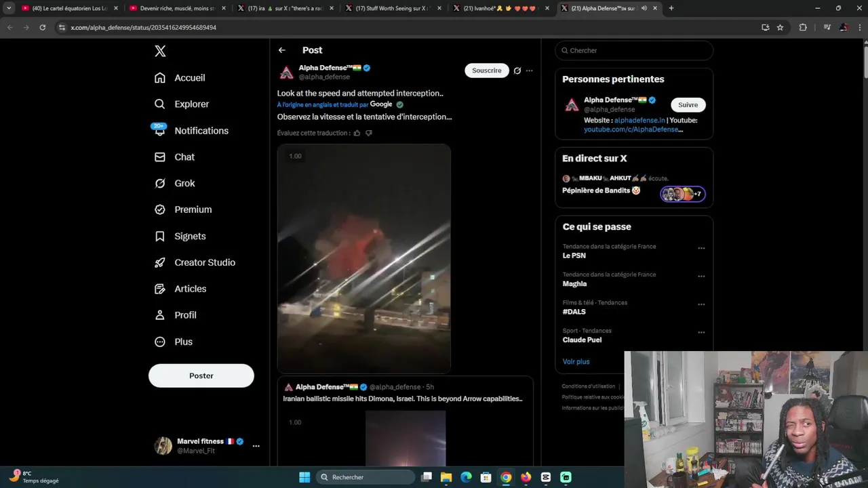
Task: Open a new browser tab
Action: point(671,8)
